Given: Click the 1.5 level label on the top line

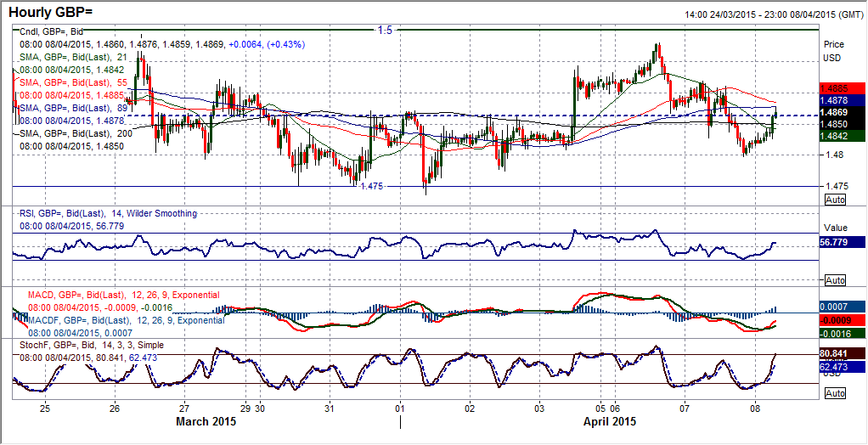Looking at the screenshot, I should click(386, 31).
